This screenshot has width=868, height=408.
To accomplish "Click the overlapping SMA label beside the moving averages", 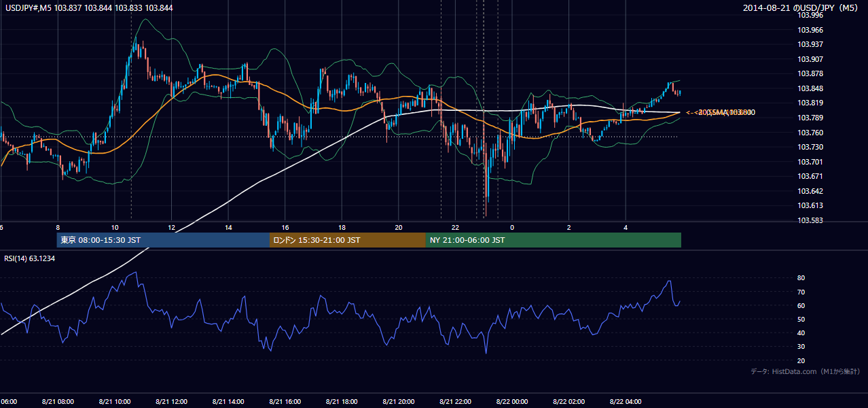I will click(x=721, y=112).
